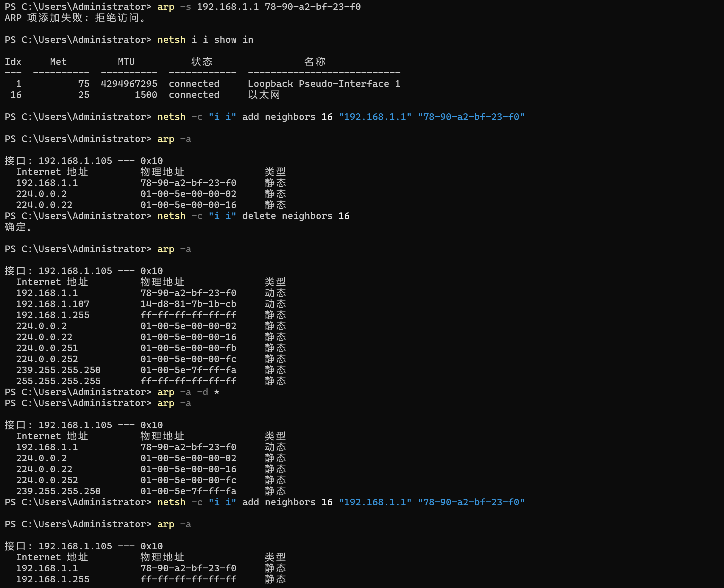724x588 pixels.
Task: Click the 'arp -a -d *' command
Action: click(x=188, y=392)
